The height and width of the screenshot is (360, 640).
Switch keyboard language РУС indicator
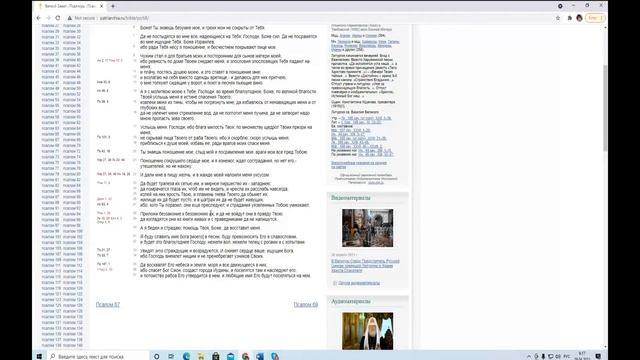[567, 356]
